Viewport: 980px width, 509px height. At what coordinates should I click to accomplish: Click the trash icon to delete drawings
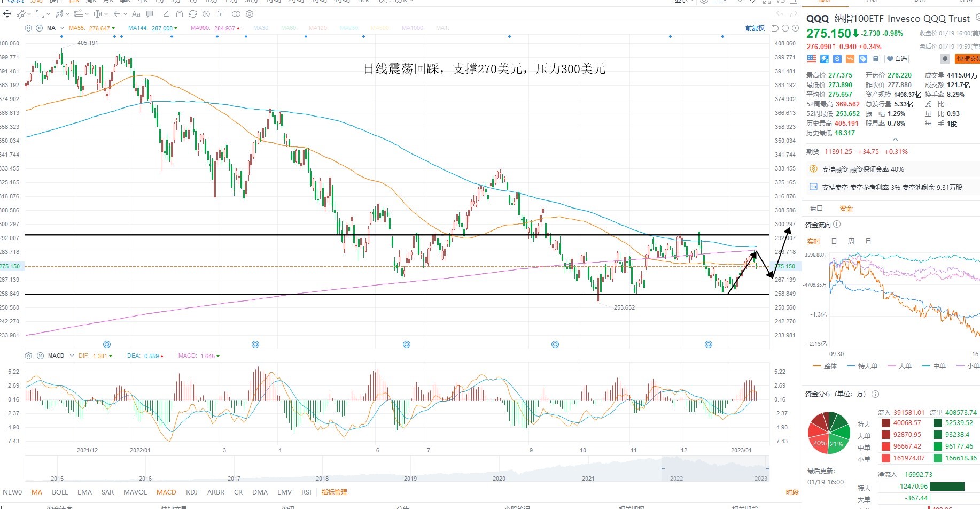[x=220, y=14]
